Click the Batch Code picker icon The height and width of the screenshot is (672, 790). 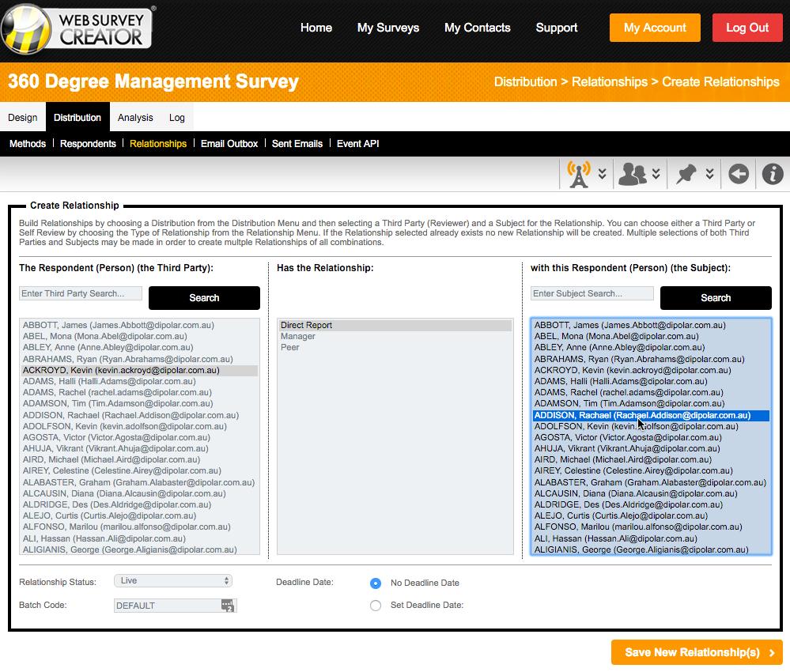pos(228,606)
